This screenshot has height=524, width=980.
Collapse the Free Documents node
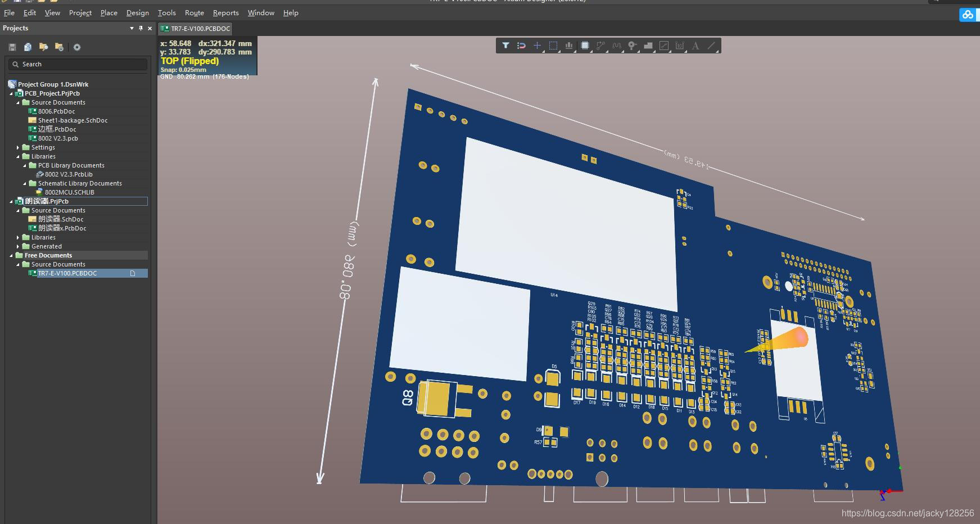click(x=11, y=255)
